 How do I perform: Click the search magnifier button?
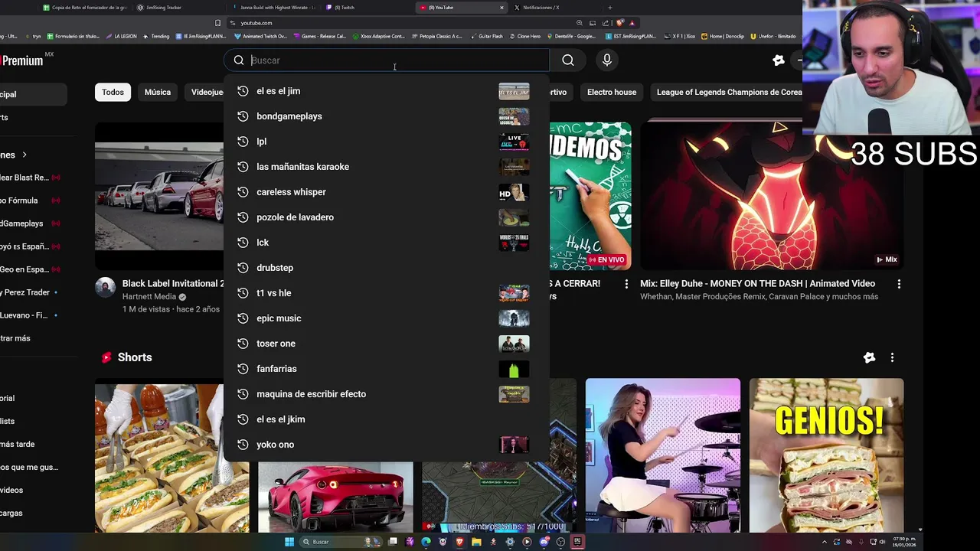click(x=568, y=60)
